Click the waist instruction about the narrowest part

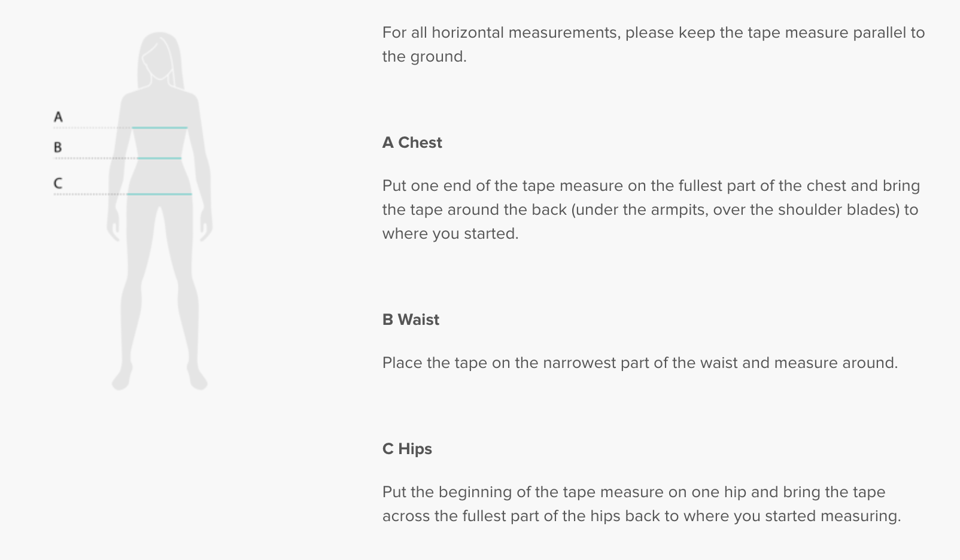(640, 363)
